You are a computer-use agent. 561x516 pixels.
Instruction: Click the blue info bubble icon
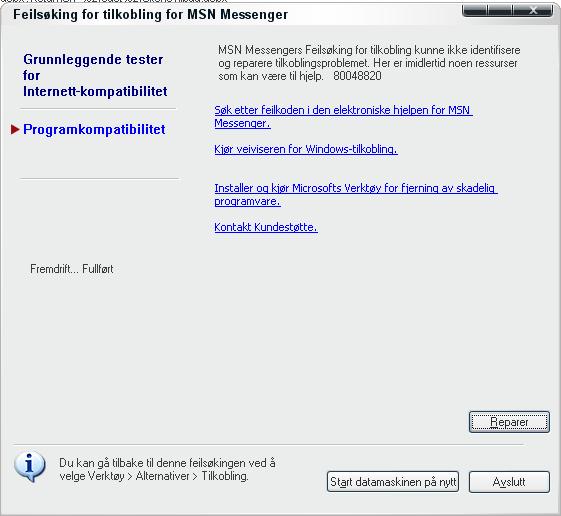[x=30, y=466]
